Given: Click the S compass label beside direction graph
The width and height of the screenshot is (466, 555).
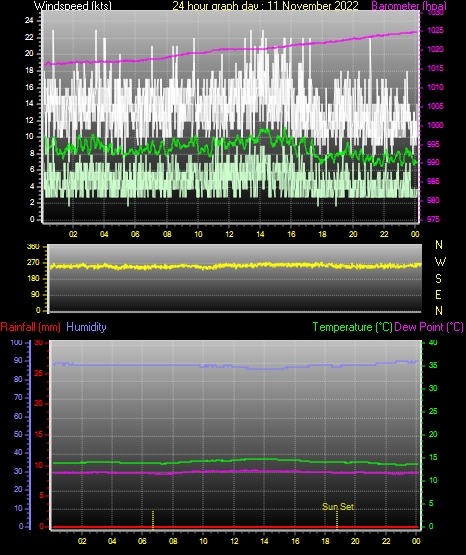Looking at the screenshot, I should (438, 279).
